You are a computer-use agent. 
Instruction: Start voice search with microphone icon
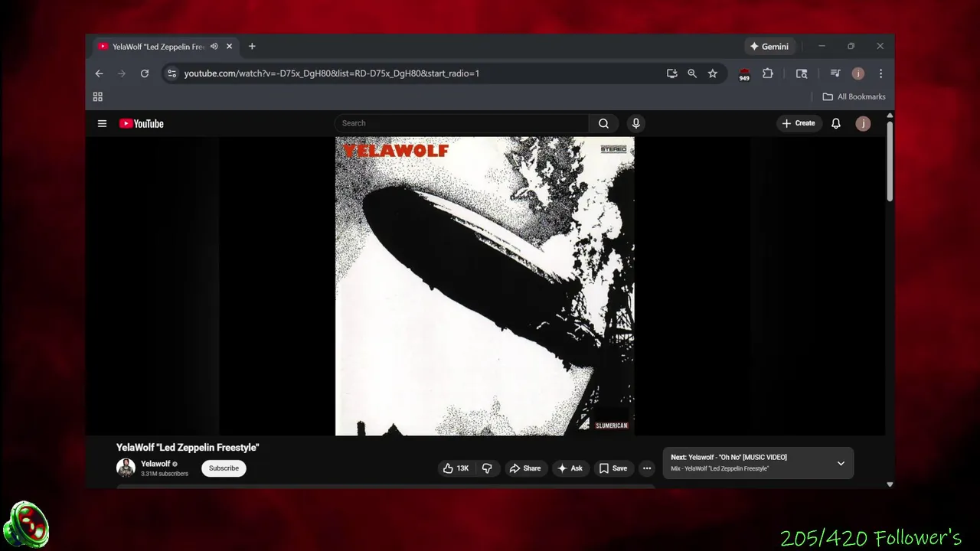click(x=635, y=123)
